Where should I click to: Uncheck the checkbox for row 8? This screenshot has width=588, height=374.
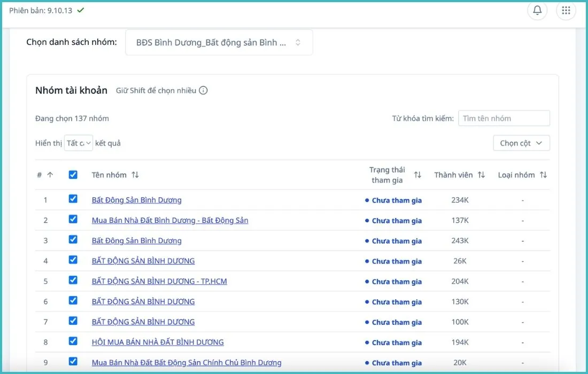click(73, 341)
